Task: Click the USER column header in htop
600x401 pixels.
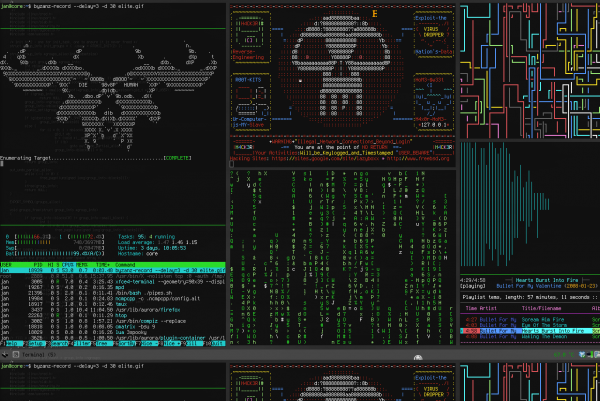Action: pos(7,265)
